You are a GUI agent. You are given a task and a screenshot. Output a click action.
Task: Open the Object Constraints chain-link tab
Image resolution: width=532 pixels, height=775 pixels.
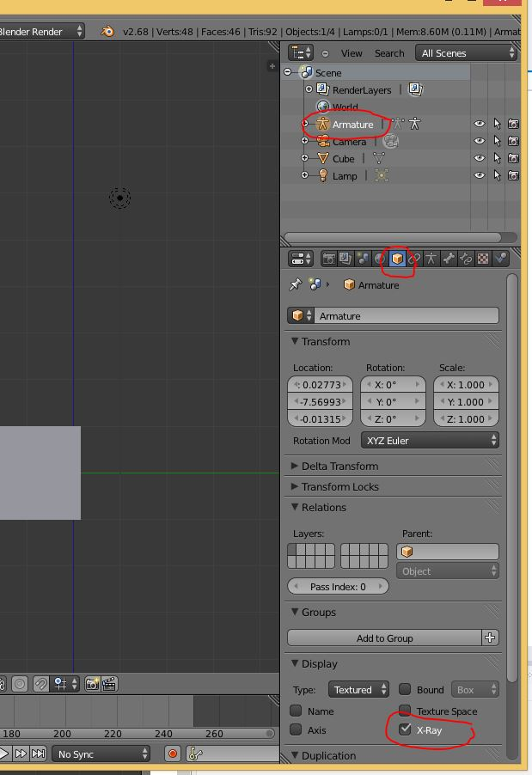coord(414,259)
